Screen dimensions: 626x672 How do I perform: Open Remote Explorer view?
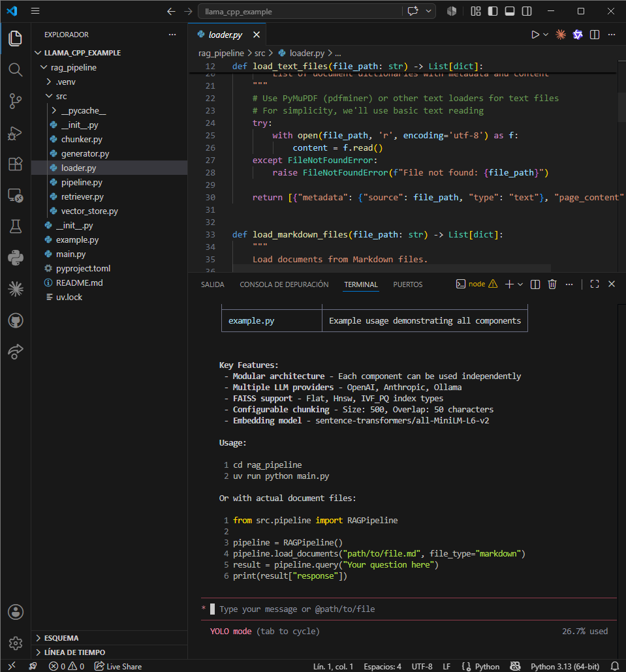coord(16,196)
